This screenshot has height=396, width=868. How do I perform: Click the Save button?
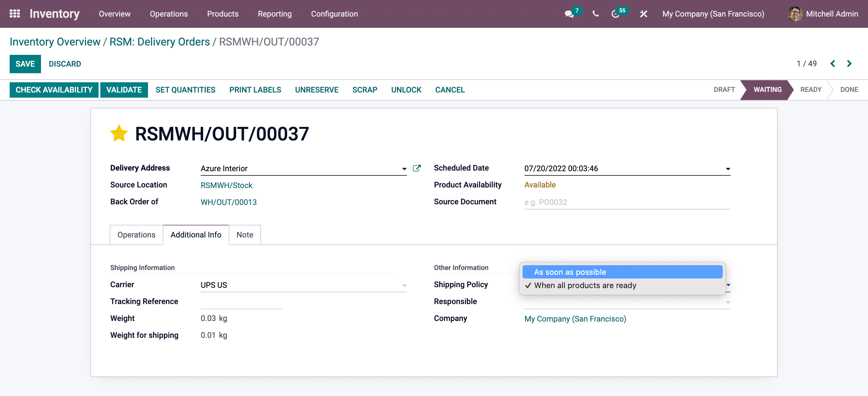pos(25,64)
